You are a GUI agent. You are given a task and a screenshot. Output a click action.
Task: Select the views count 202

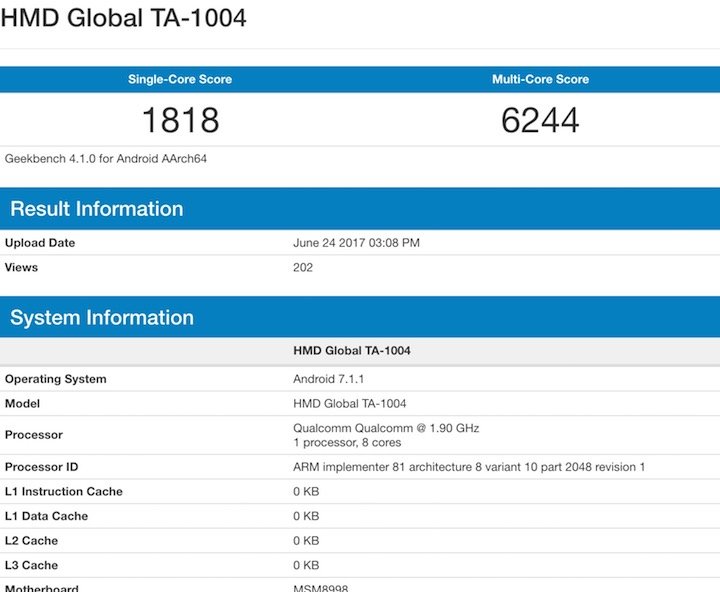click(x=303, y=267)
